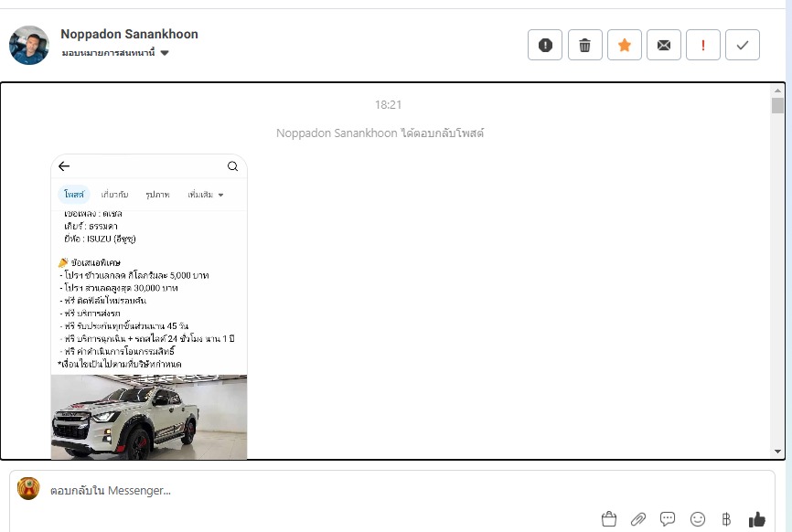Click the page avatar beside reply box
792x532 pixels.
pos(28,489)
